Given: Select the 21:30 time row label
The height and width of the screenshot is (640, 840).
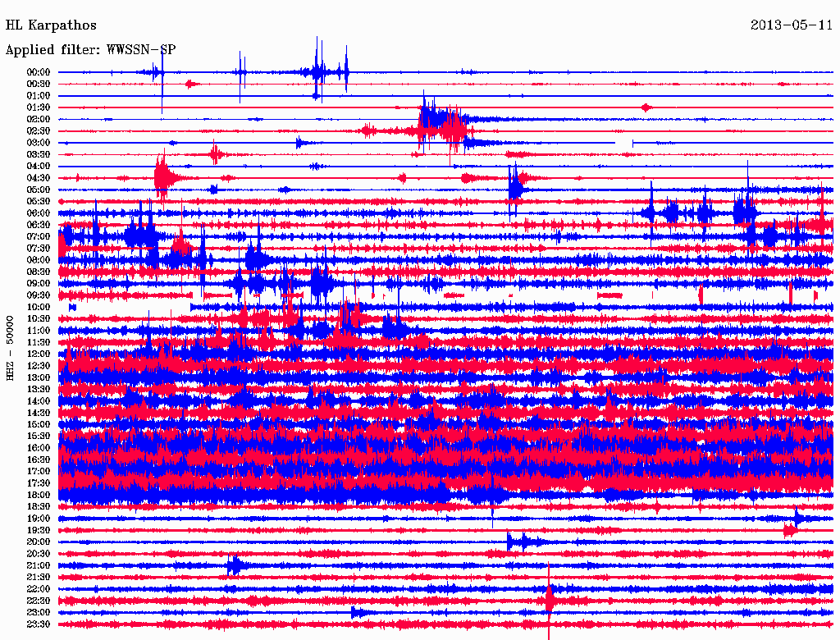Looking at the screenshot, I should [x=39, y=578].
